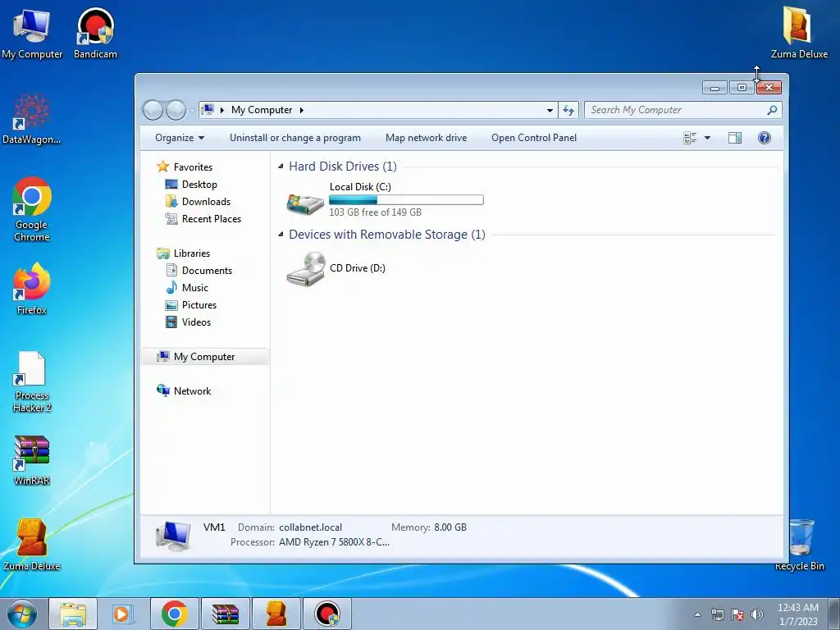Screen dimensions: 840x630
Task: Click the Explorer forward navigation button
Action: pos(176,110)
